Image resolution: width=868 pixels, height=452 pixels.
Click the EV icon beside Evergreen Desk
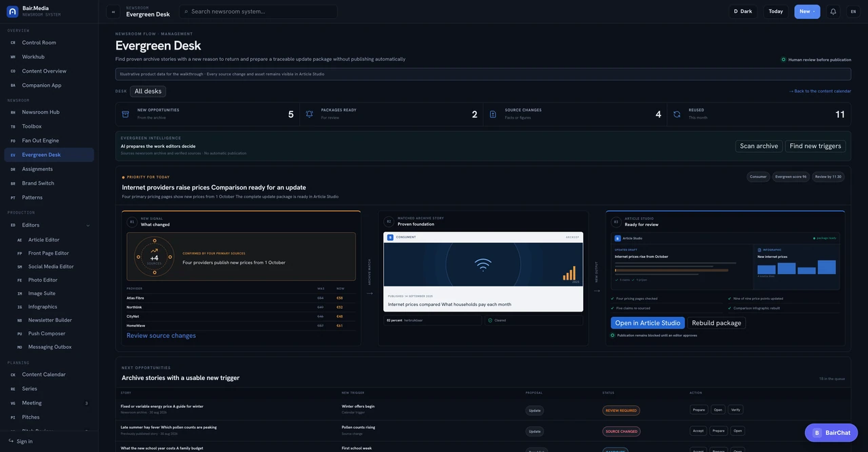13,155
